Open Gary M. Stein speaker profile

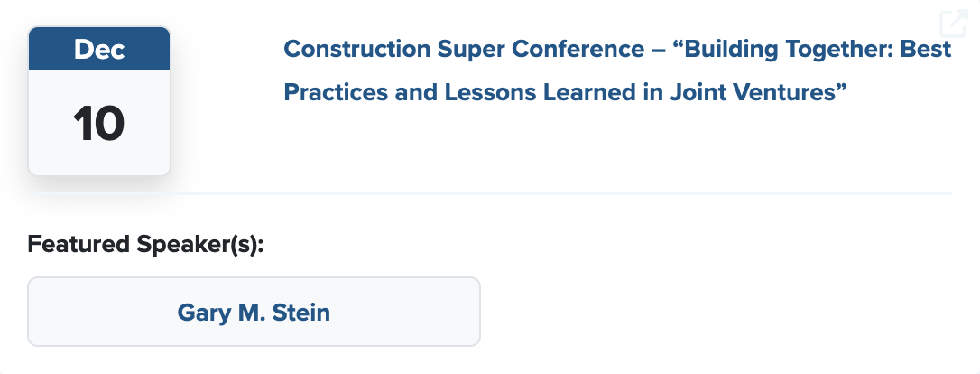[x=254, y=313]
